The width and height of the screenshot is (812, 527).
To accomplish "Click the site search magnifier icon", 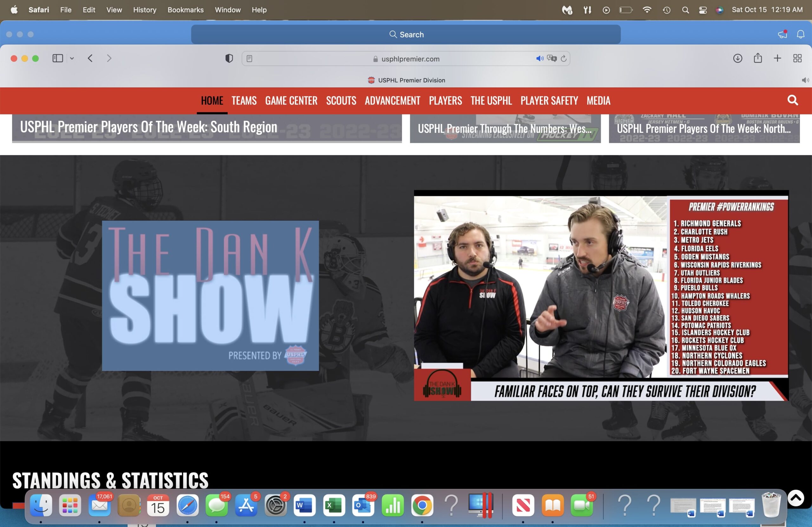I will click(793, 100).
